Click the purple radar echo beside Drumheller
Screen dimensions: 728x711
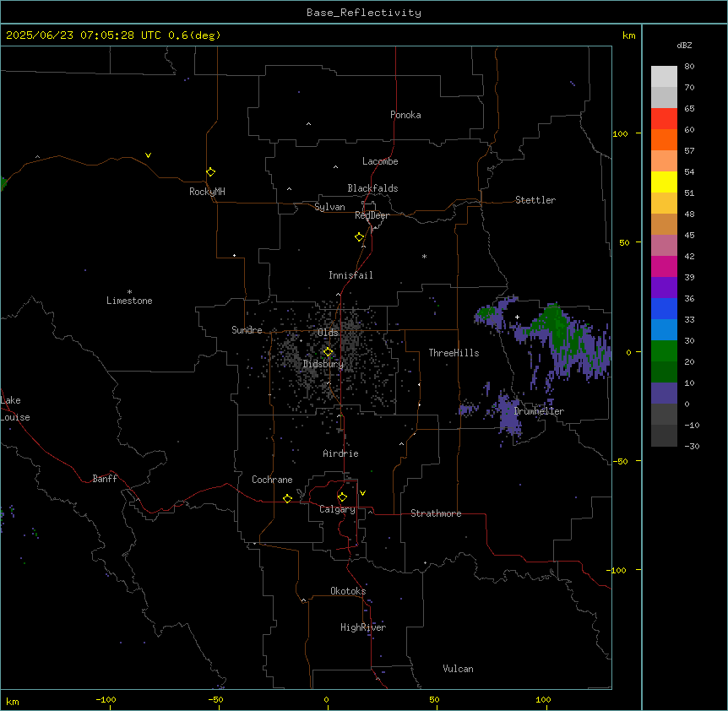click(x=508, y=414)
